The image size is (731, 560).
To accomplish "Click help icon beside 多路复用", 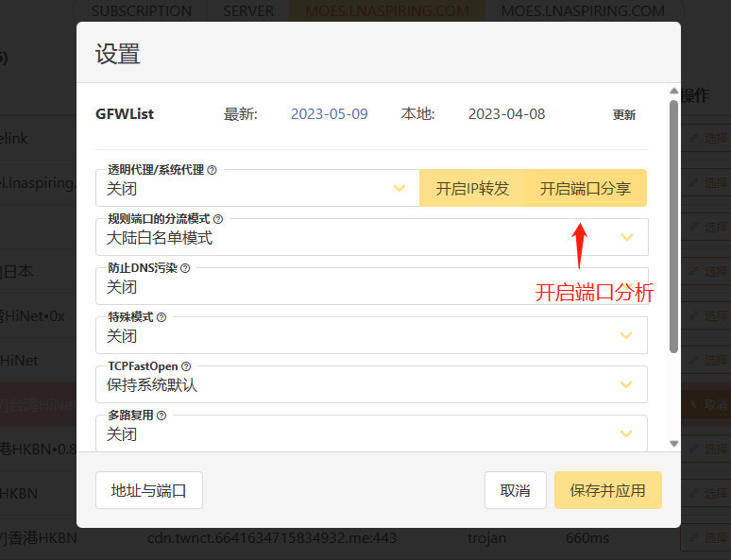I will coord(161,416).
